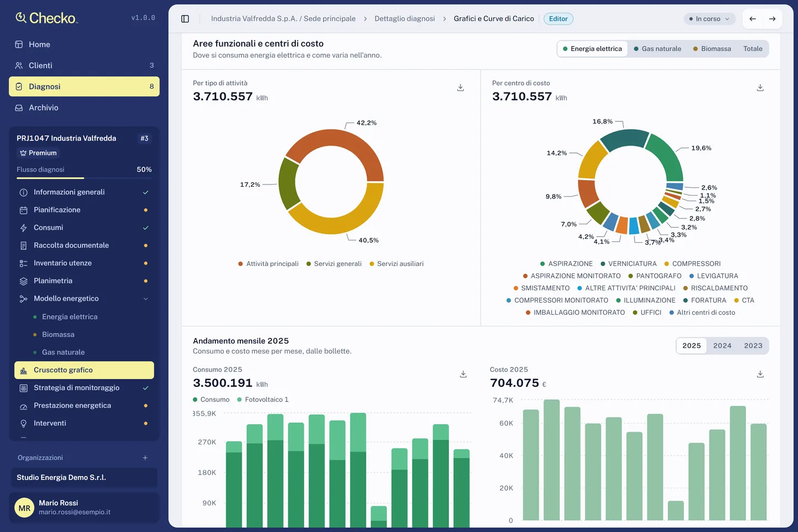This screenshot has width=798, height=532.
Task: Open Prestazione energetica step
Action: pyautogui.click(x=84, y=406)
